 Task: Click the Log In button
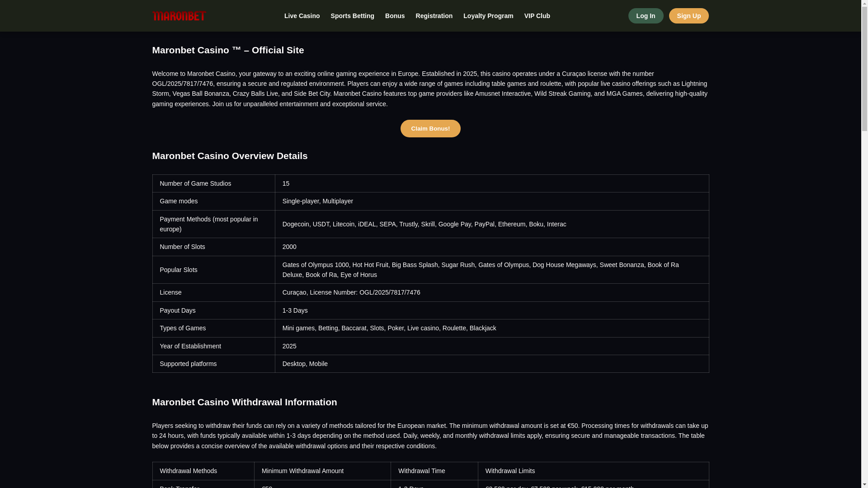pyautogui.click(x=646, y=16)
